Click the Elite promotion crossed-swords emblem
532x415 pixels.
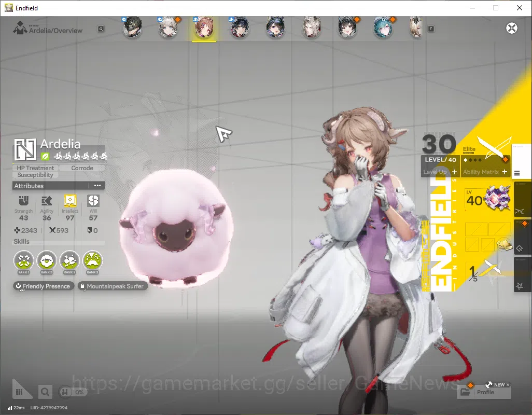[x=494, y=148]
